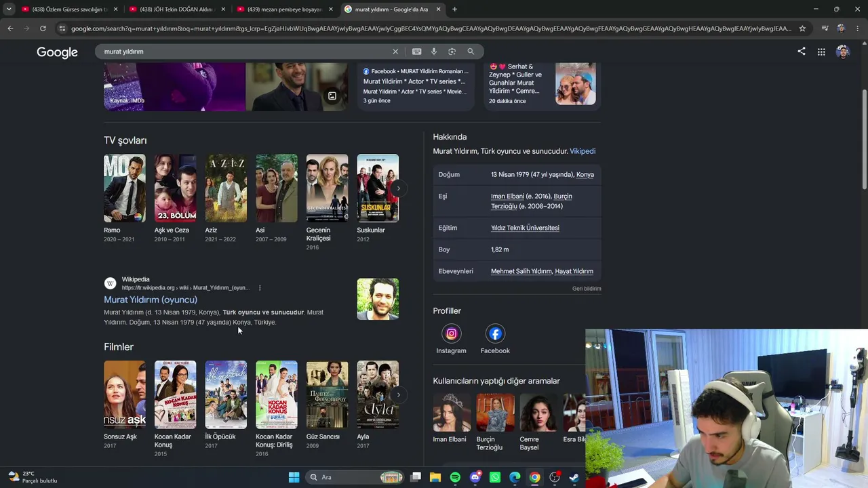868x488 pixels.
Task: Open a new browser tab
Action: (x=454, y=9)
